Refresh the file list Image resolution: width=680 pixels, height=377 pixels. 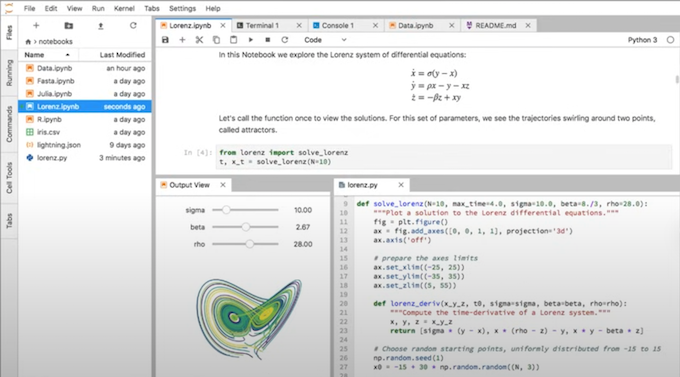coord(133,26)
